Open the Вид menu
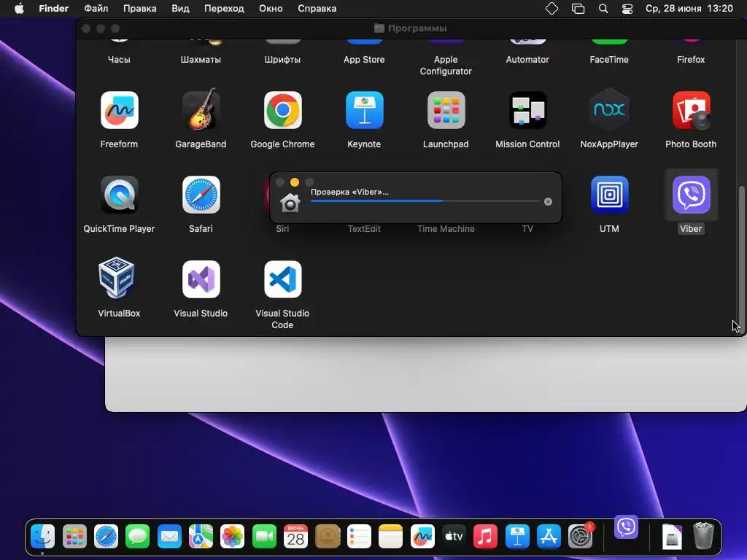The width and height of the screenshot is (747, 560). coord(180,9)
